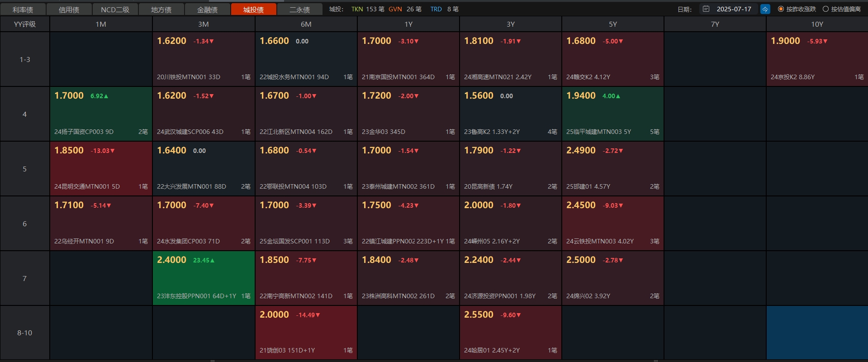The image size is (868, 362).
Task: Open the 24湘高速MTN021 2.42Y cell
Action: tap(511, 59)
